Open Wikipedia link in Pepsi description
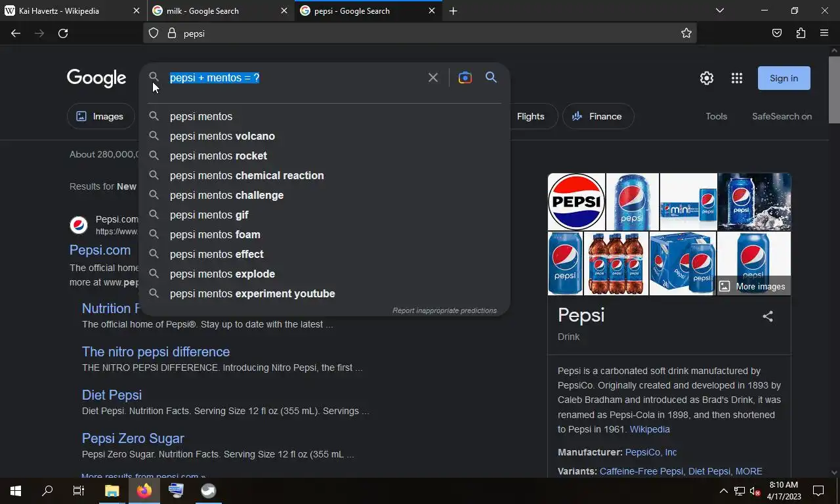The width and height of the screenshot is (840, 504). [x=650, y=429]
